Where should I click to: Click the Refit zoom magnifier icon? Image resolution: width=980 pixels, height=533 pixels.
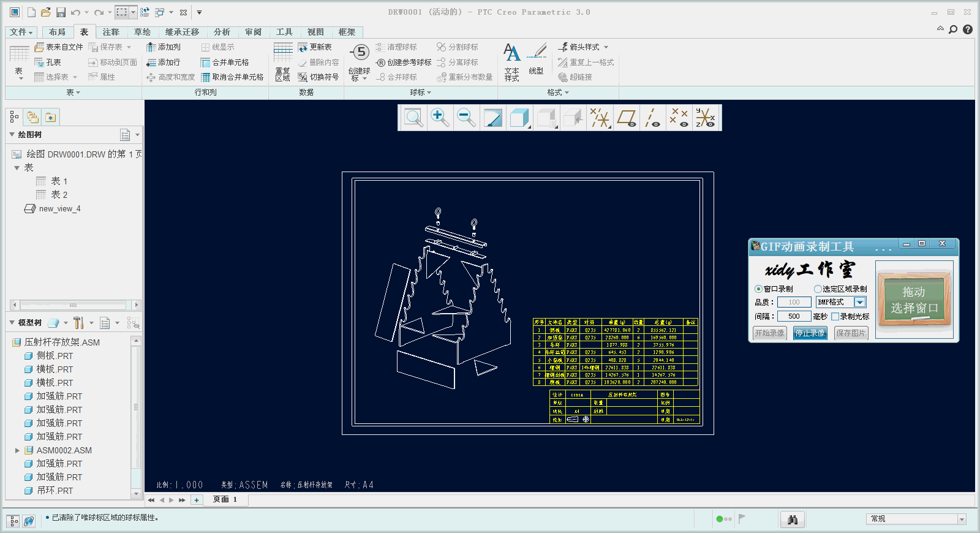(413, 118)
